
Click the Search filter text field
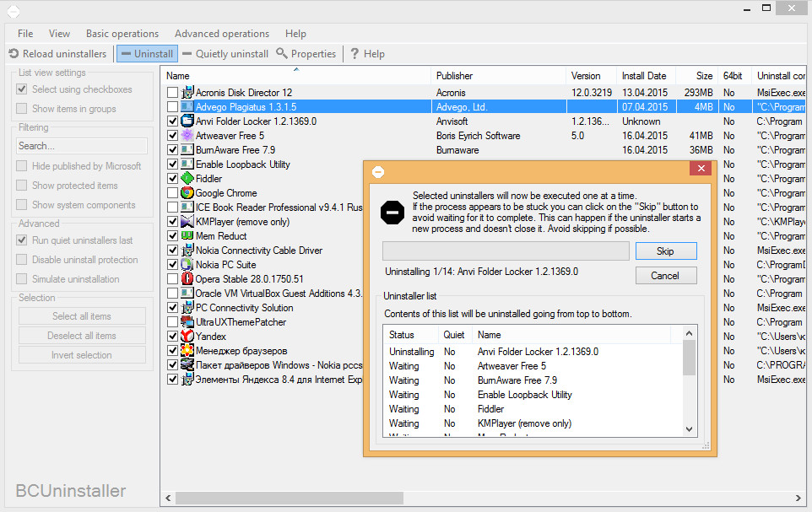tap(82, 146)
